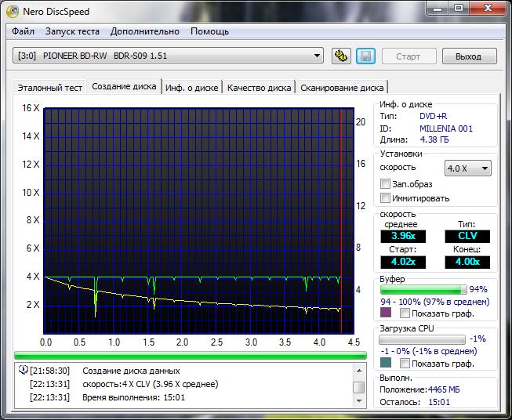Check Показать граф. under Загрузка CPU
Image resolution: width=512 pixels, height=420 pixels.
click(x=405, y=364)
